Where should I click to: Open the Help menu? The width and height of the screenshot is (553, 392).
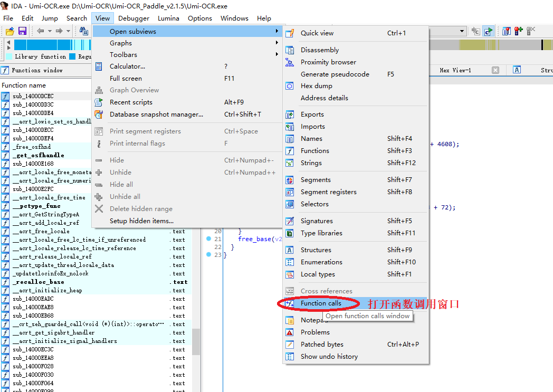click(x=264, y=18)
